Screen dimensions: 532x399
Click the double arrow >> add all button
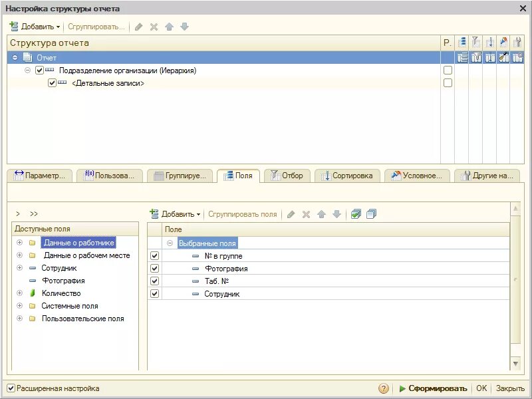[x=34, y=213]
